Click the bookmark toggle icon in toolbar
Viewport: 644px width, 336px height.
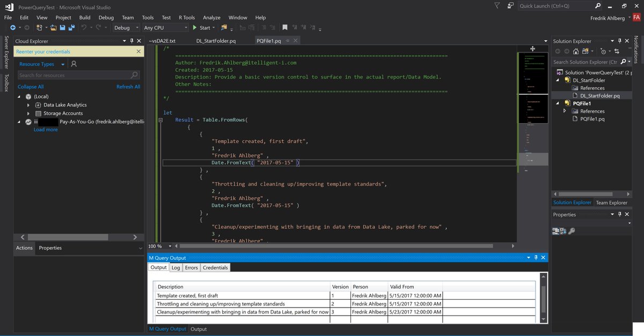pos(285,27)
